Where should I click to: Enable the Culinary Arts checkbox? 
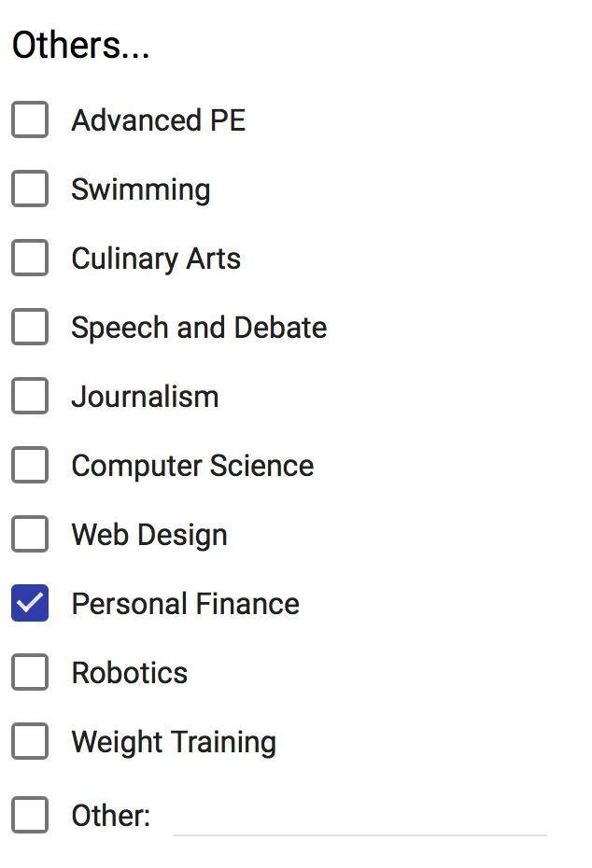click(x=30, y=259)
